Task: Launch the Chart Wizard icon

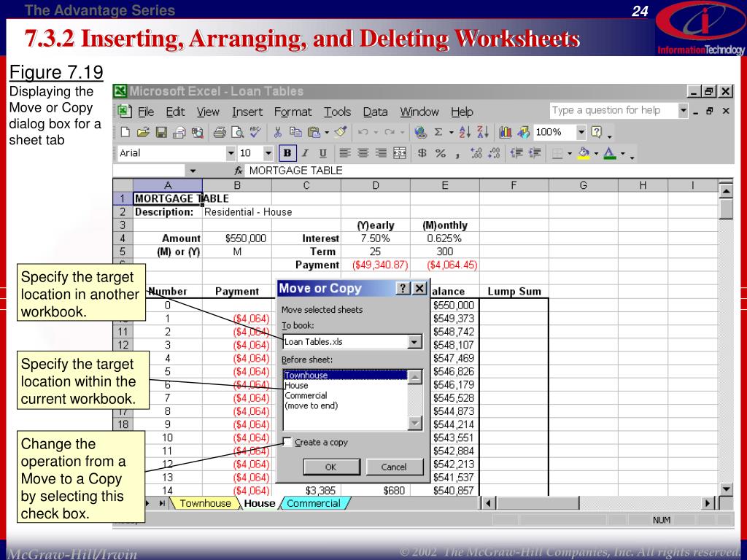Action: tap(506, 133)
